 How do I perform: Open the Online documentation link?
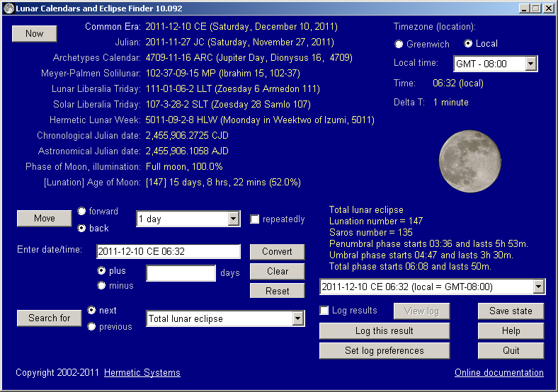[499, 373]
